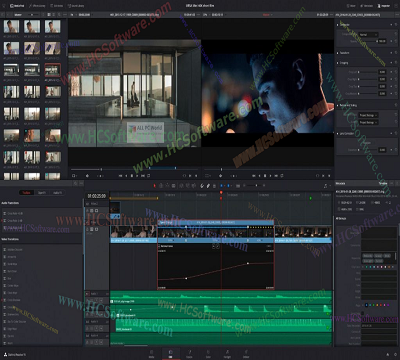Jump to first frame in timeline viewer
This screenshot has width=400, height=360.
coord(254,176)
